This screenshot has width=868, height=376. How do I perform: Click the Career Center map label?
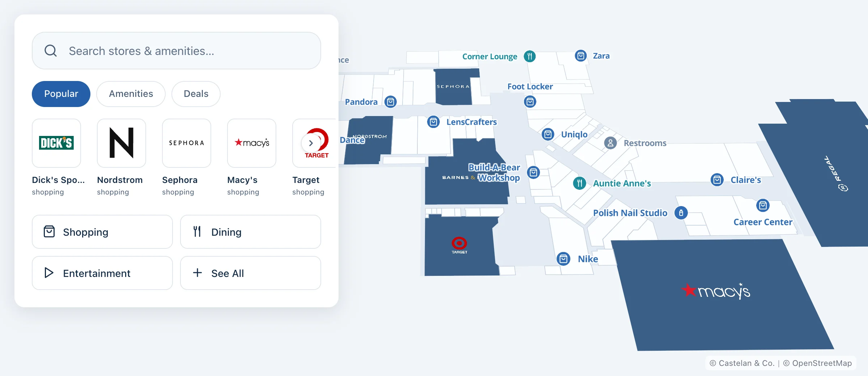pos(763,222)
